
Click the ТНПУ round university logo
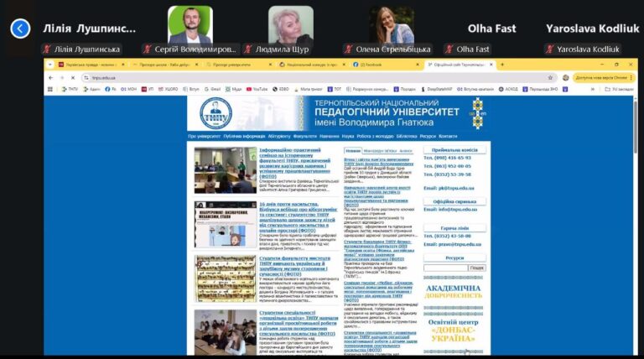point(216,113)
